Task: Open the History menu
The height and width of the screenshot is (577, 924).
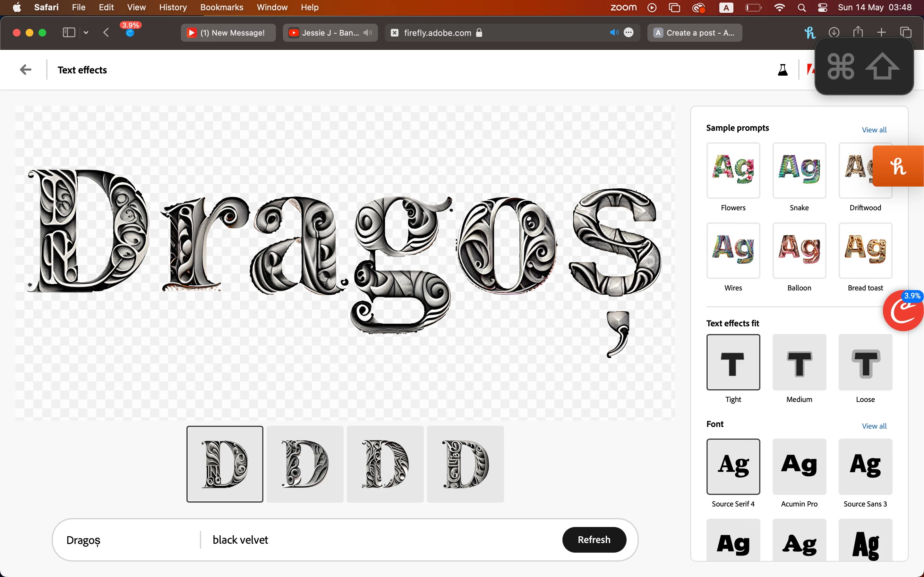Action: [173, 7]
